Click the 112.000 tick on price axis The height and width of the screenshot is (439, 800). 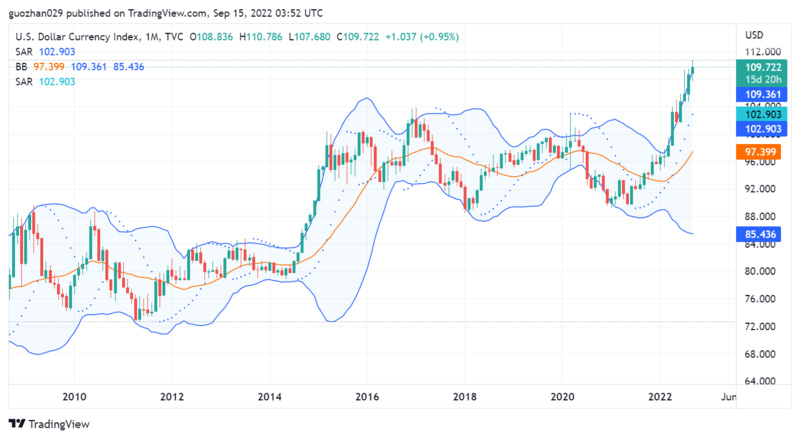coord(762,51)
